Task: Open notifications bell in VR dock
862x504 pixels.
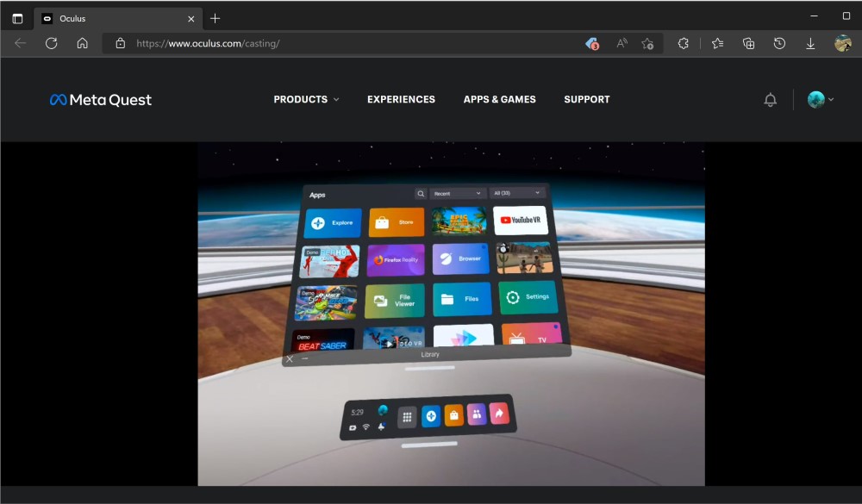Action: [381, 426]
